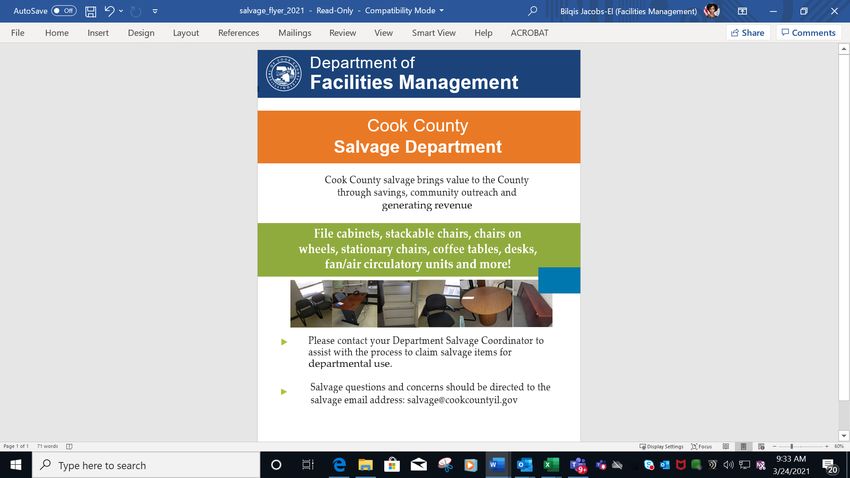This screenshot has width=850, height=478.
Task: Click the Ribbon Display Options icon
Action: point(743,11)
